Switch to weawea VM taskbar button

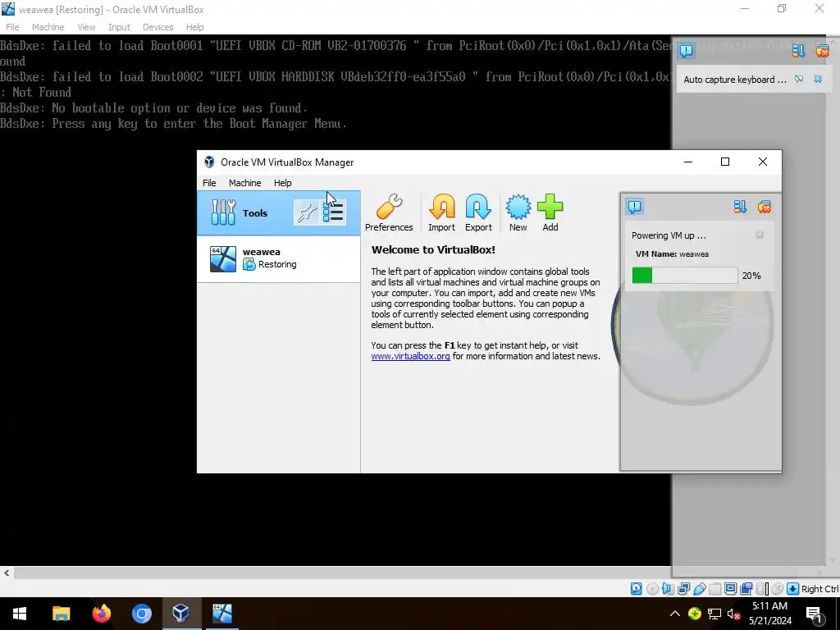pos(221,614)
